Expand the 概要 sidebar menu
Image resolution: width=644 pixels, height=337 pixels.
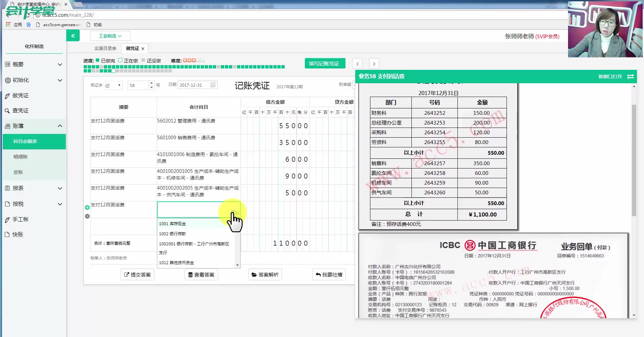click(x=60, y=64)
